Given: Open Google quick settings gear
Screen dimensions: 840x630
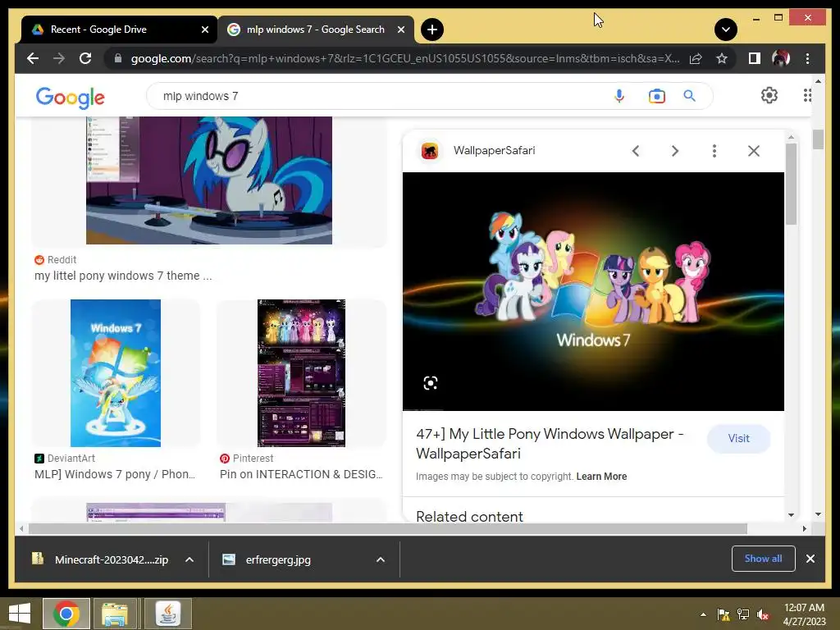Looking at the screenshot, I should click(769, 95).
